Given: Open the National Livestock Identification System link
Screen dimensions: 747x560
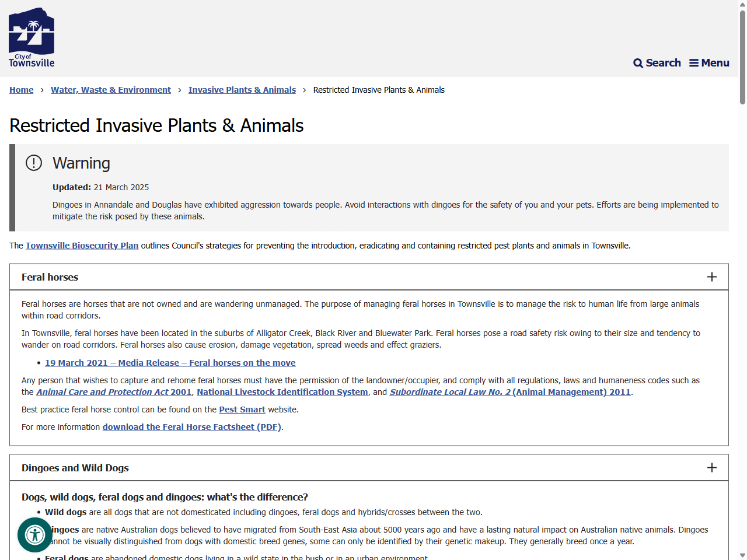Looking at the screenshot, I should [282, 391].
